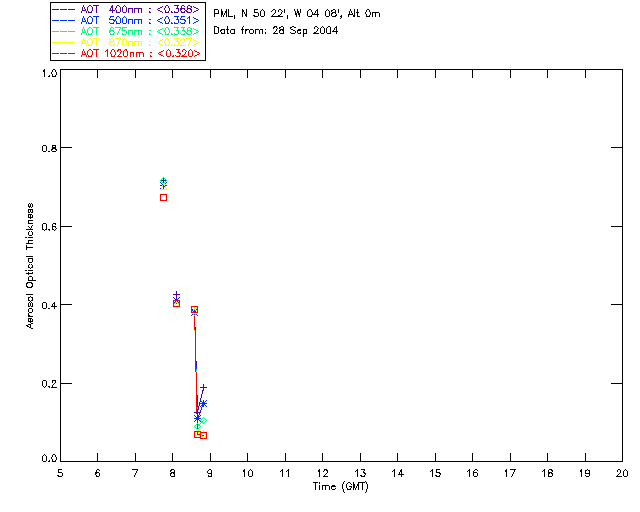Click the x-axis tick label 9
The width and height of the screenshot is (640, 512).
pos(210,473)
